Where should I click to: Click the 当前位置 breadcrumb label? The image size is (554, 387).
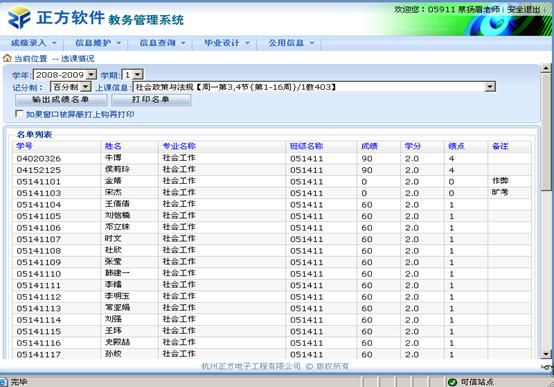click(30, 58)
